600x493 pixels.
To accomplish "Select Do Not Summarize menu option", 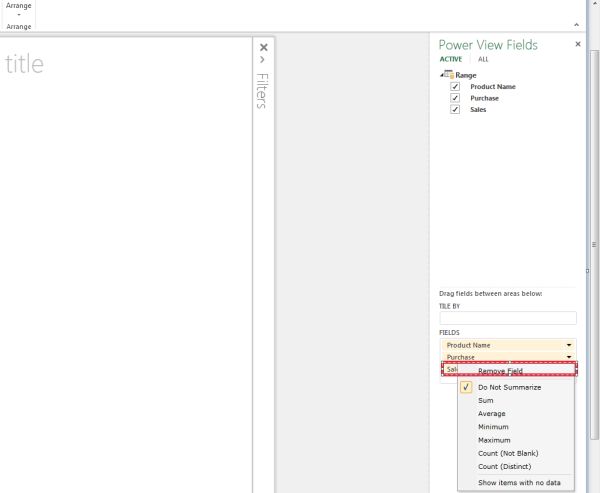I will point(509,387).
